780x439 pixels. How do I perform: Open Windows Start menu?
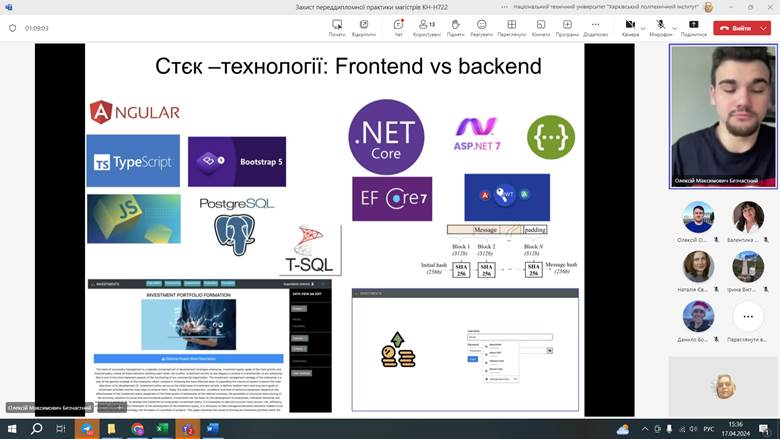pos(12,429)
